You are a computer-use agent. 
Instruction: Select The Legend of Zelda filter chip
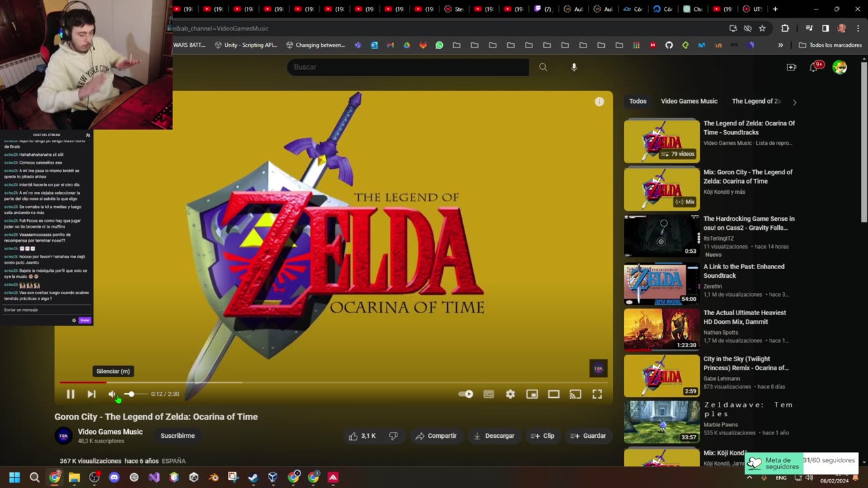(x=756, y=101)
